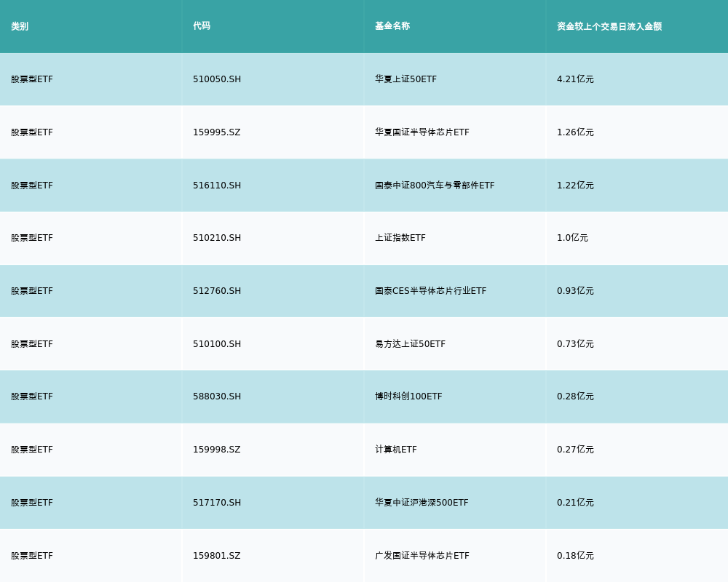728x582 pixels.
Task: Select code 159801.SZ
Action: point(217,556)
